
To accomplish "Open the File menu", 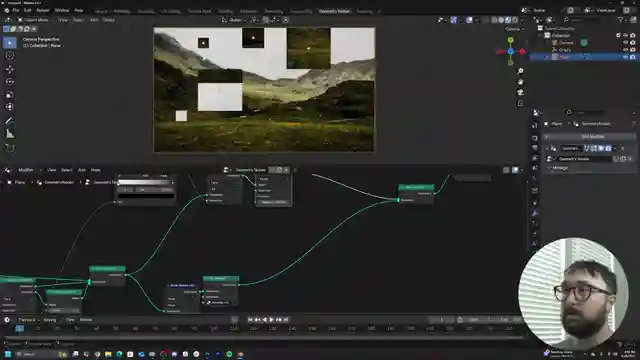I will pos(16,10).
